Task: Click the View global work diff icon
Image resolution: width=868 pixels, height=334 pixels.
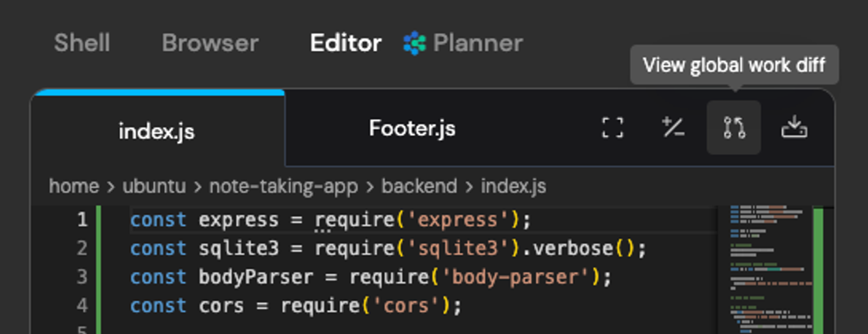Action: [x=734, y=128]
